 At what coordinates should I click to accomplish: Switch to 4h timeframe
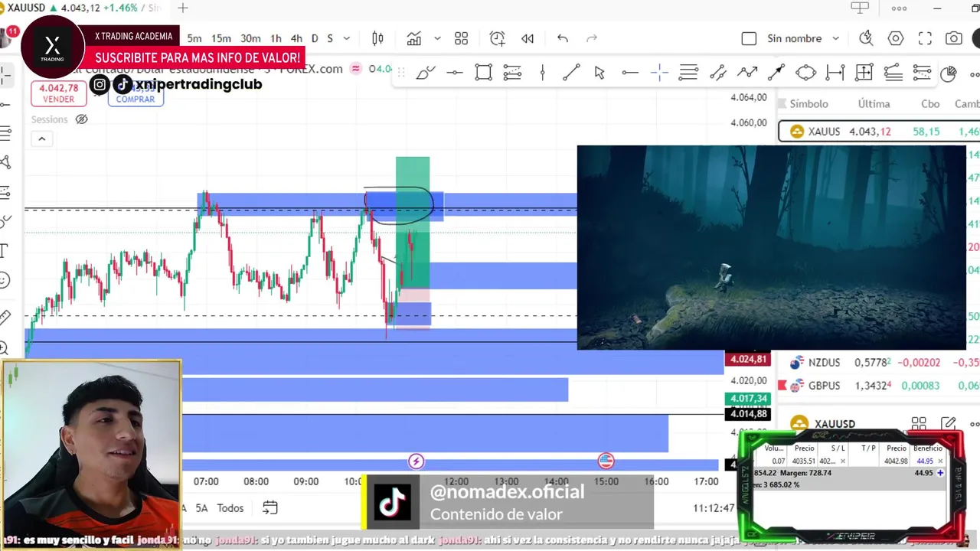click(x=296, y=38)
